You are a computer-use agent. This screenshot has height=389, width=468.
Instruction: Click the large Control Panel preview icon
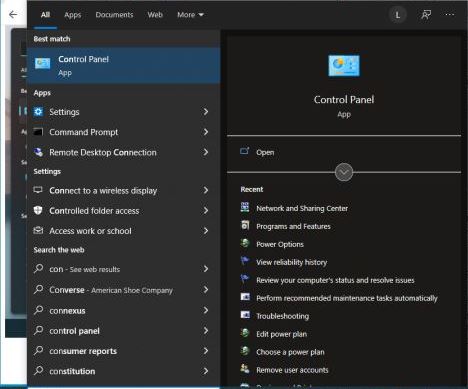(344, 66)
